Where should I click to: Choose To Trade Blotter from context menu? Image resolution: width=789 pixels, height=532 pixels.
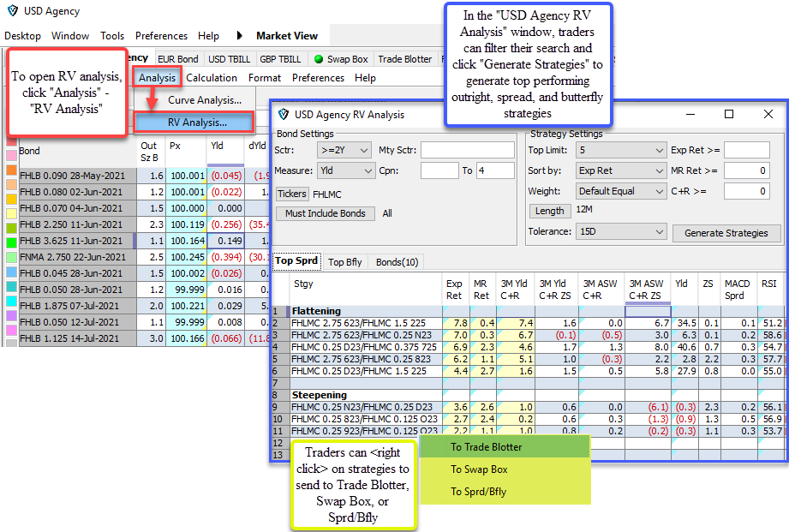(x=505, y=447)
